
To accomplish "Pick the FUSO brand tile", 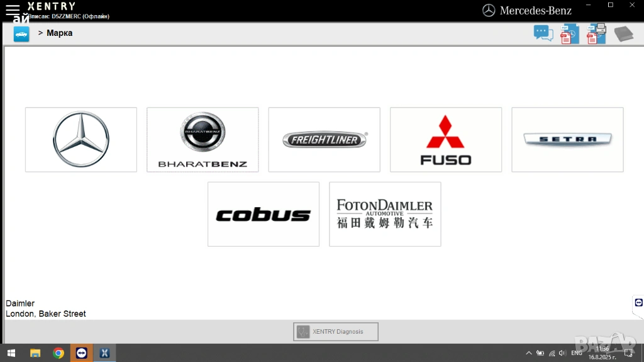I will [x=446, y=140].
